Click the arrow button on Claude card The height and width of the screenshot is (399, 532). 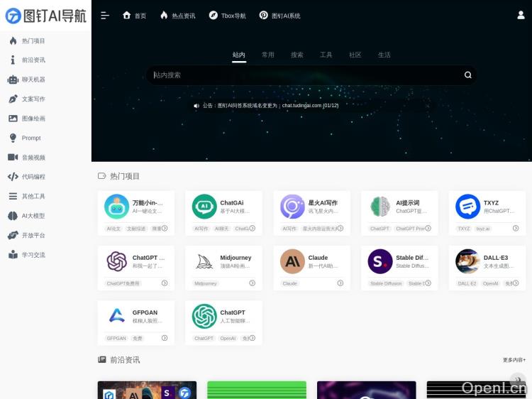(340, 283)
